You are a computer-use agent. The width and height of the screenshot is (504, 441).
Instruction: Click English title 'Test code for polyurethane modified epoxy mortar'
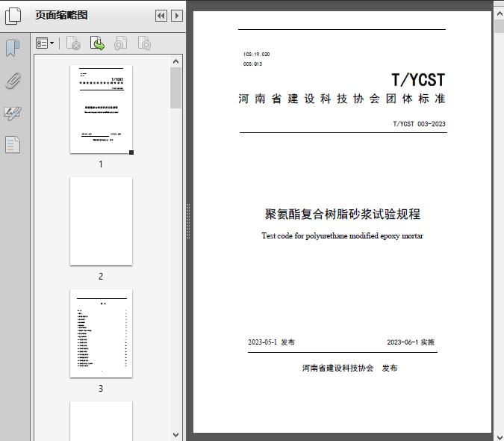[x=342, y=235]
